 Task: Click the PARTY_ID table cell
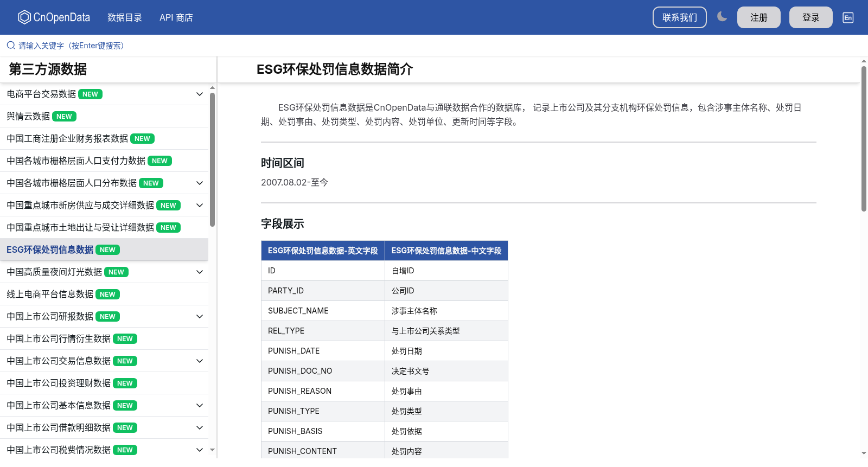pyautogui.click(x=323, y=291)
